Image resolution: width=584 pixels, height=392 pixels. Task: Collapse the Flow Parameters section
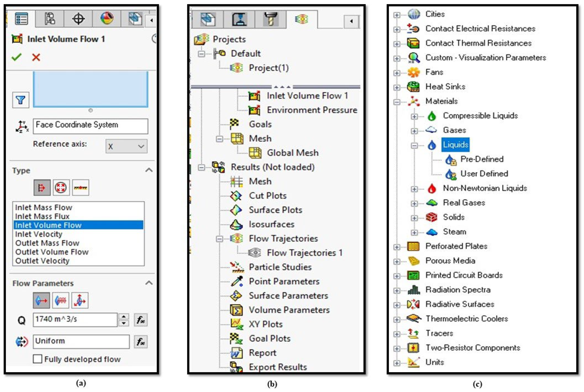(149, 283)
